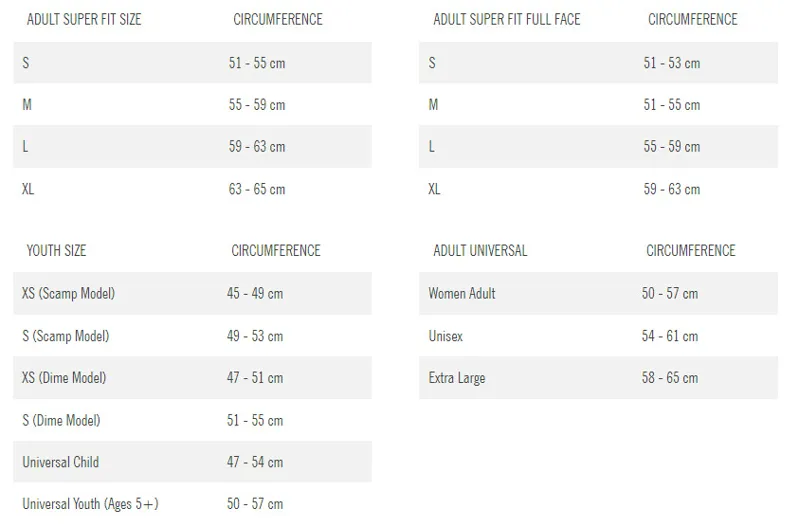Select the Unisex size row label
Viewport: 800px width, 527px height.
coord(446,336)
